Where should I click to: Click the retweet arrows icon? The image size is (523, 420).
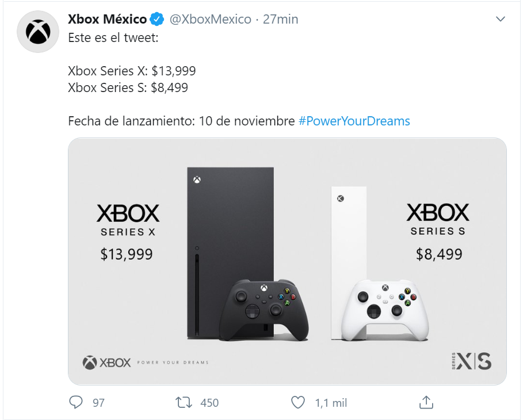coord(184,402)
